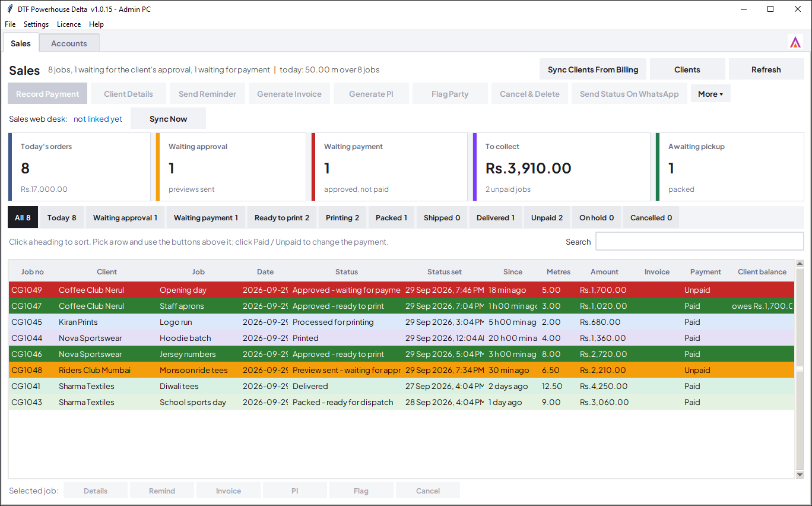Filter by Printing 2
Screen dimensions: 812x506
pyautogui.click(x=342, y=218)
